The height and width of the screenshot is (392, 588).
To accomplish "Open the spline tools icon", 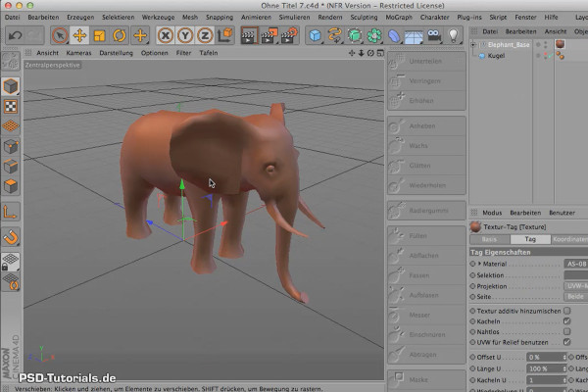I will point(334,35).
